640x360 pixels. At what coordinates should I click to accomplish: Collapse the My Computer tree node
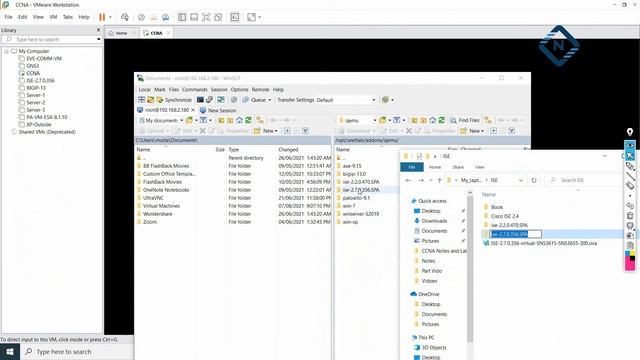pyautogui.click(x=7, y=51)
